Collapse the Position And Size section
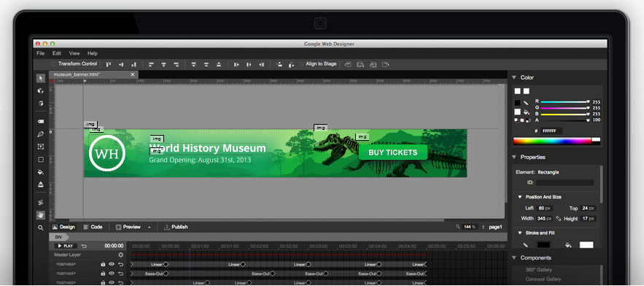The width and height of the screenshot is (644, 286). (519, 197)
